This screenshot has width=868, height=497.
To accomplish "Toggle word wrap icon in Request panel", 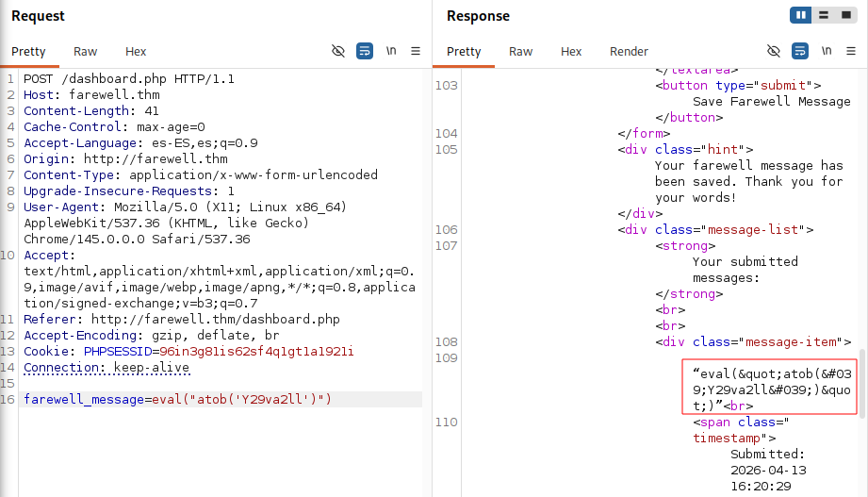I will tap(364, 51).
